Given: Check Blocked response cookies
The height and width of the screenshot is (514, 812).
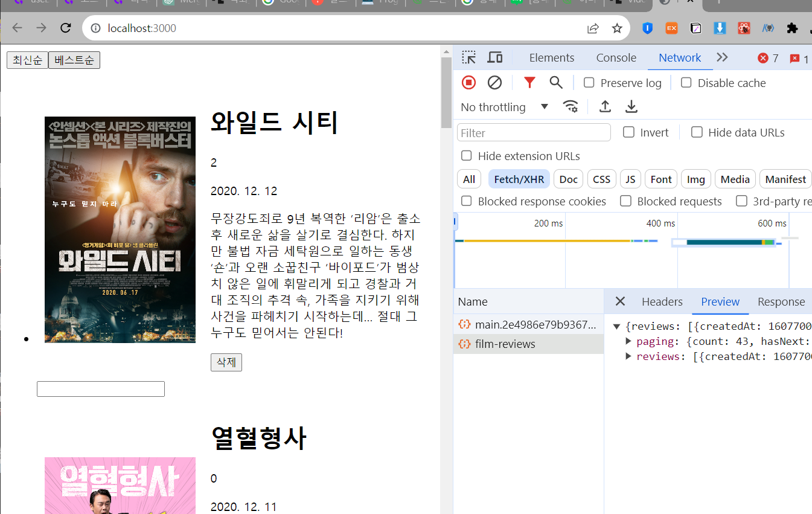Looking at the screenshot, I should [466, 201].
